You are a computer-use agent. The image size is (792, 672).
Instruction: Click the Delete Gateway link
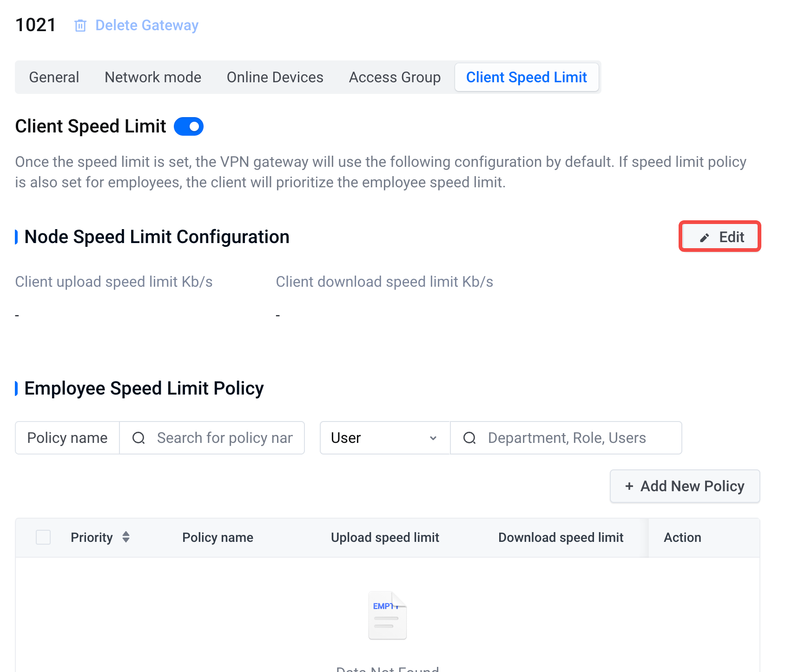point(147,26)
